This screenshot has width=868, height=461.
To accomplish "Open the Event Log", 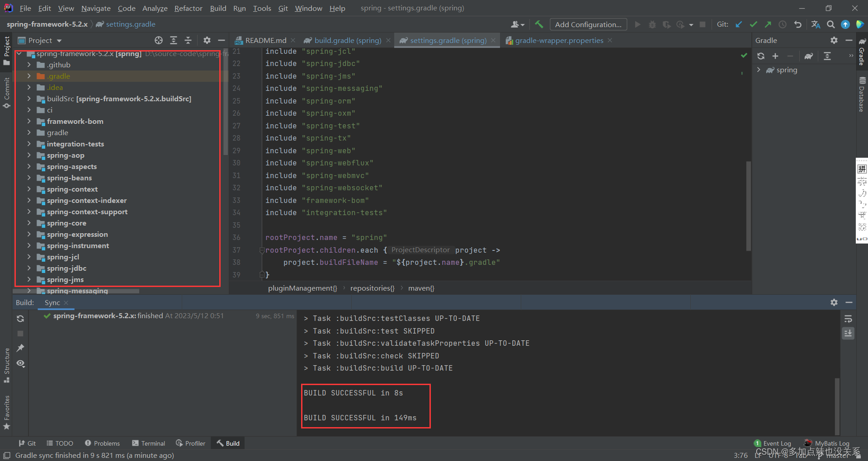I will click(773, 443).
